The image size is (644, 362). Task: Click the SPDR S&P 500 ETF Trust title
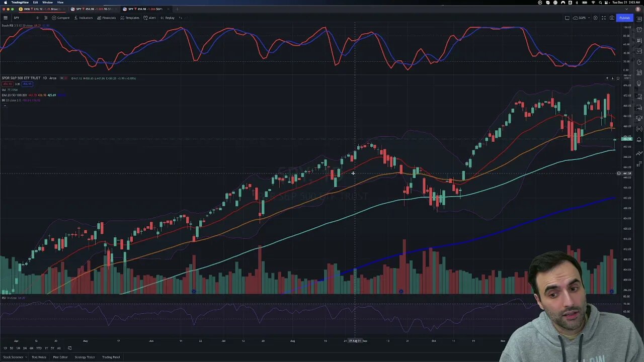tap(21, 78)
